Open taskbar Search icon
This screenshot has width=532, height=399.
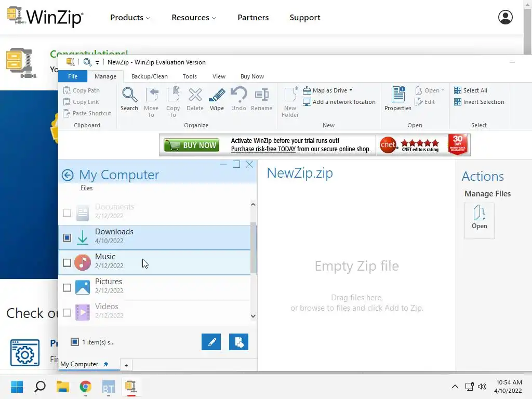click(x=40, y=387)
